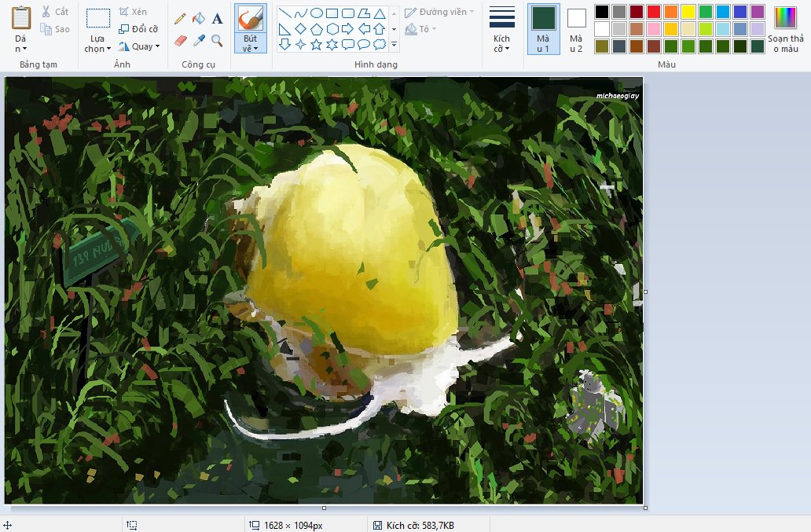The image size is (811, 532).
Task: Select the Eraser tool
Action: [x=180, y=40]
